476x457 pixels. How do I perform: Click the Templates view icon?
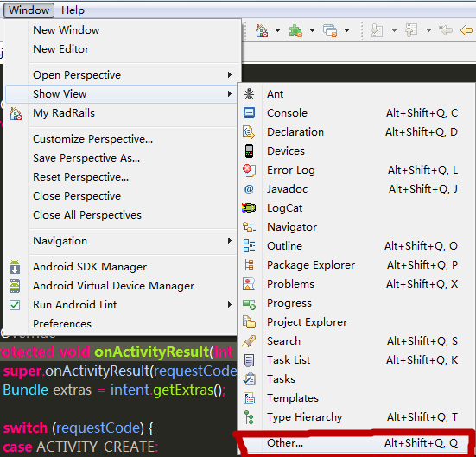[250, 398]
